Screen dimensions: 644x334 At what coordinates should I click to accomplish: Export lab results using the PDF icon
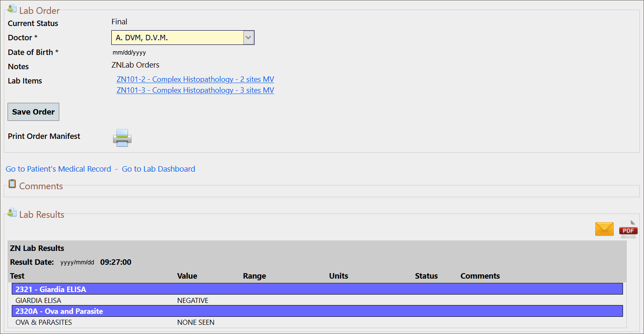[x=628, y=229]
